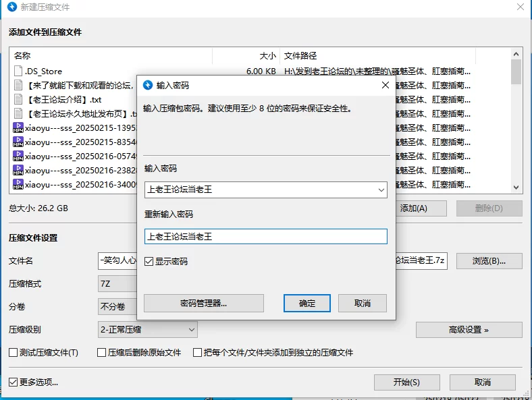The height and width of the screenshot is (400, 532).
Task: Click the .DS_Store file icon
Action: click(x=18, y=71)
